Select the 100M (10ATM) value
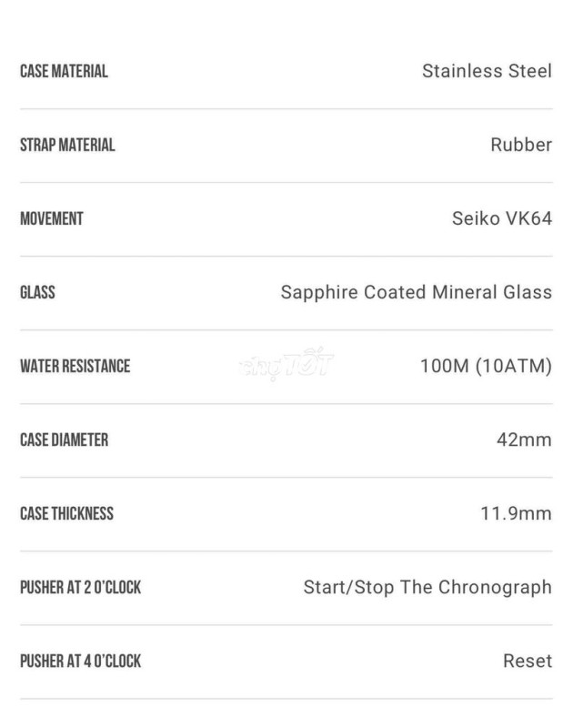This screenshot has height=728, width=573. click(x=487, y=367)
